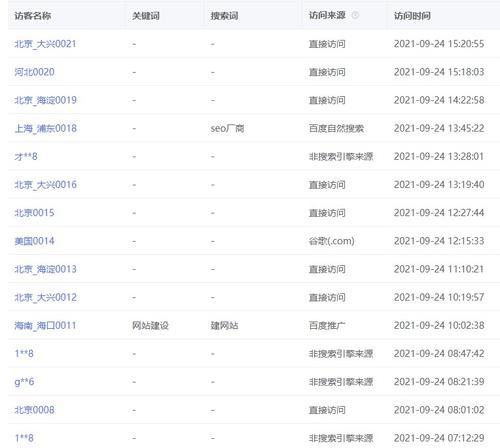The image size is (500, 448).
Task: Click the 访问时间 column header
Action: pos(412,16)
